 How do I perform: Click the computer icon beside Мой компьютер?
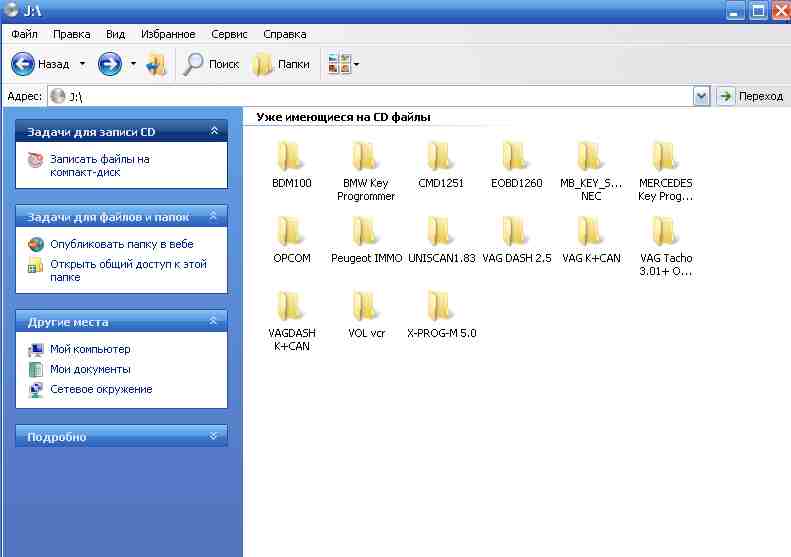point(35,349)
